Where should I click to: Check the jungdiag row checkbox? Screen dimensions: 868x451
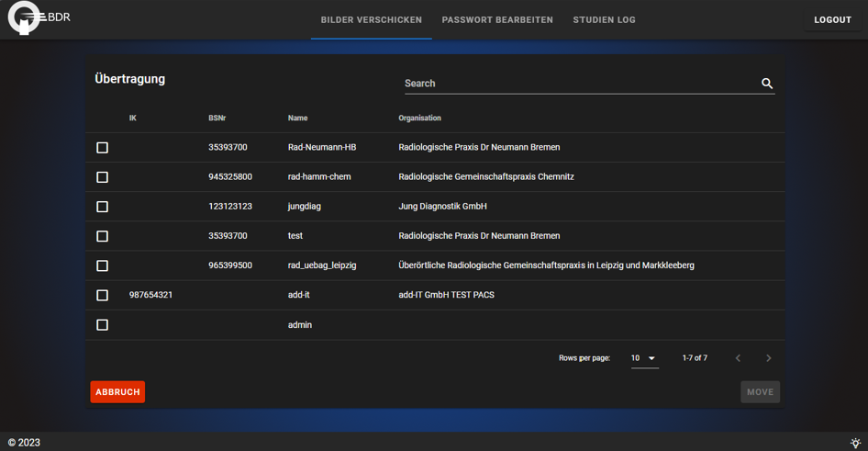(103, 207)
